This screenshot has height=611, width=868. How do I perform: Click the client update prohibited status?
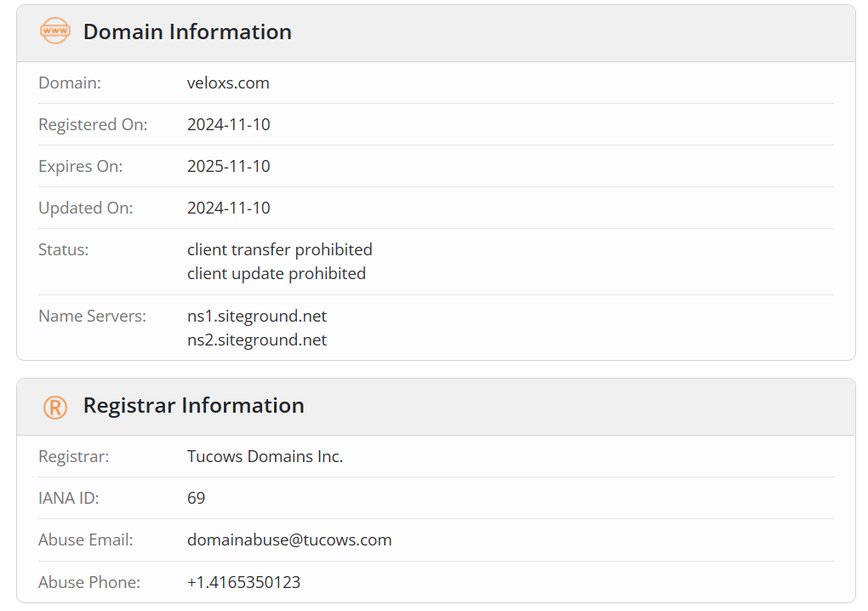point(277,273)
